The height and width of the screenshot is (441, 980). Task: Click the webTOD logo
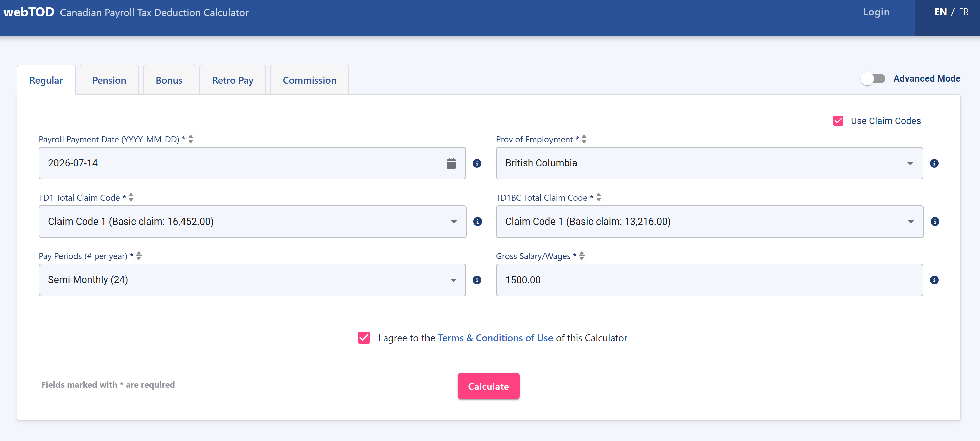tap(29, 12)
